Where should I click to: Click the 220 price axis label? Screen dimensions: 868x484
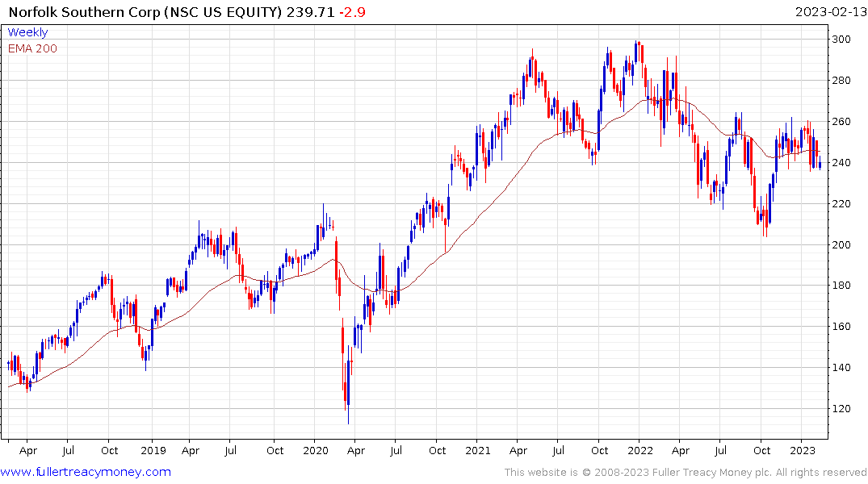(x=841, y=203)
